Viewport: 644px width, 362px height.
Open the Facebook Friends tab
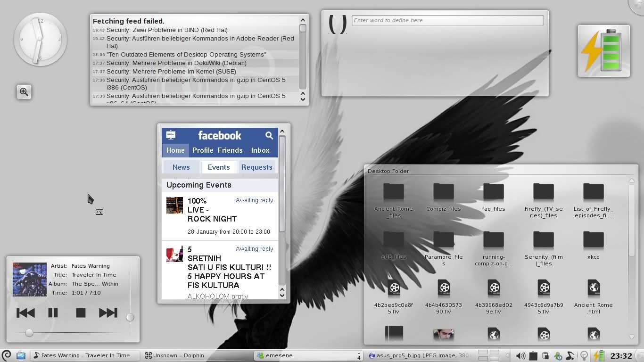[x=230, y=150]
